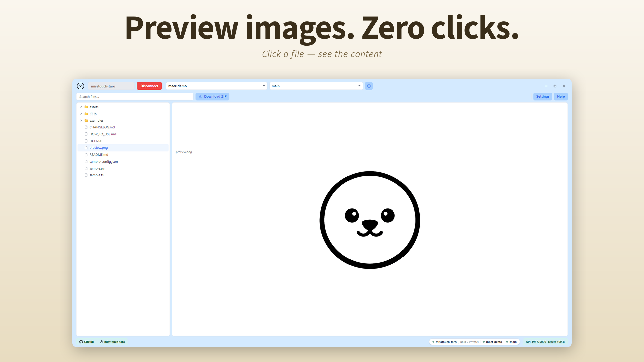Click the user icon beside misstouch-taro in footer
The width and height of the screenshot is (644, 362).
[102, 342]
